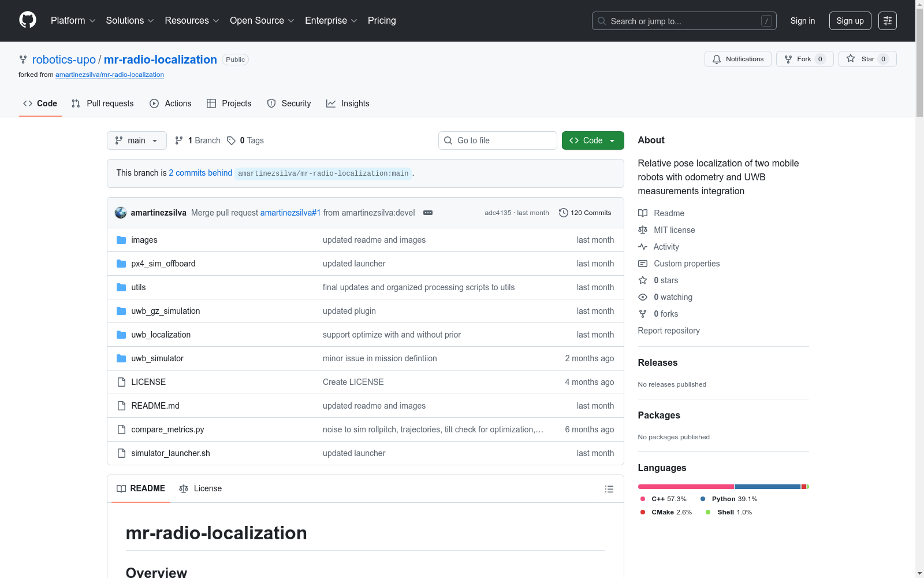Expand the Platform menu
924x578 pixels.
[x=73, y=21]
